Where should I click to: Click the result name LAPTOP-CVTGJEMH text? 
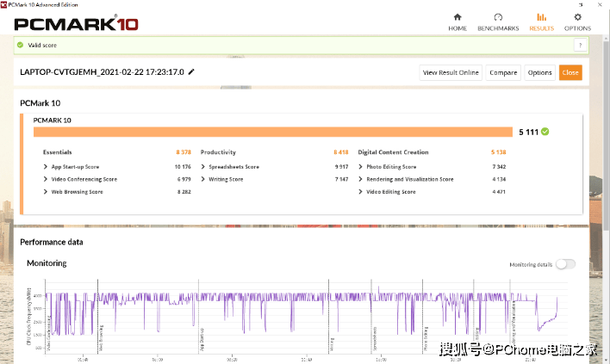[102, 72]
